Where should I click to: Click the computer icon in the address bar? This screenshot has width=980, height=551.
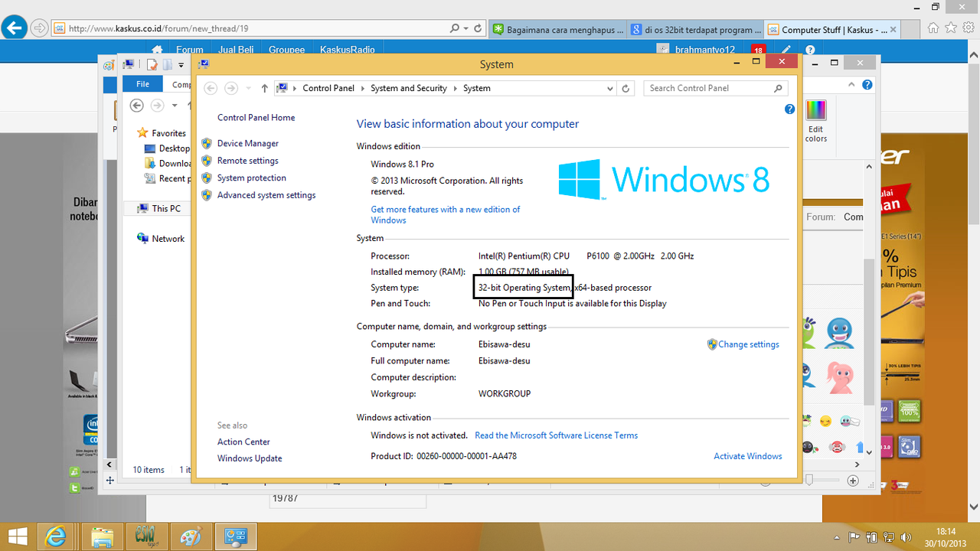tap(282, 88)
